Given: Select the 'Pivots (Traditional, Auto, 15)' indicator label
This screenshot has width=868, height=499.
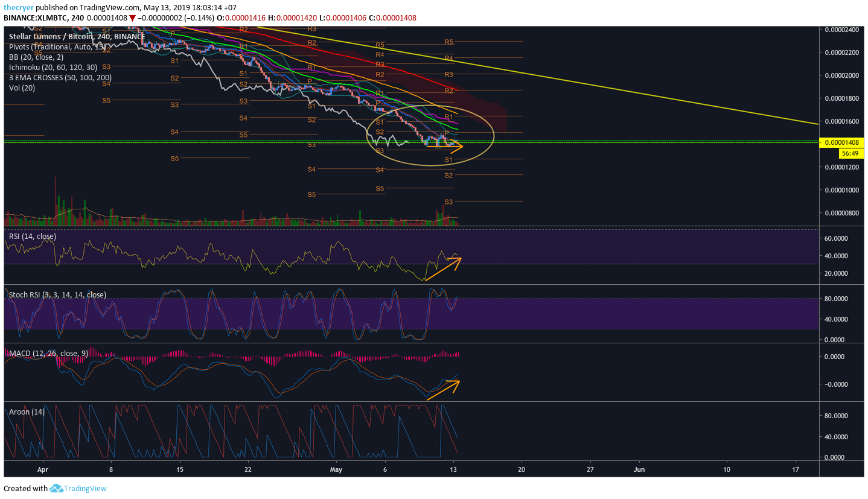Looking at the screenshot, I should pos(59,47).
